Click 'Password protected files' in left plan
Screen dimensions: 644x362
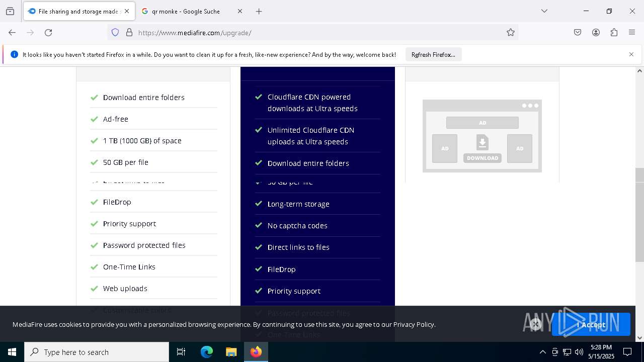(x=144, y=245)
